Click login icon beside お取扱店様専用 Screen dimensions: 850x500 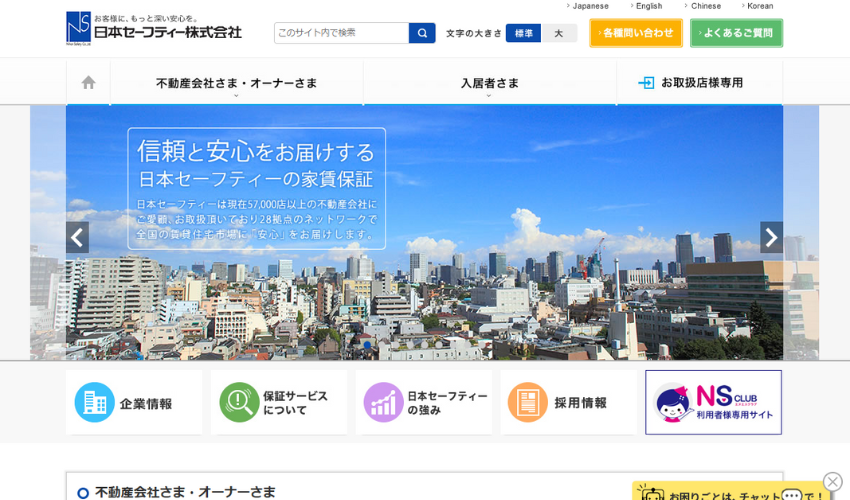coord(646,83)
